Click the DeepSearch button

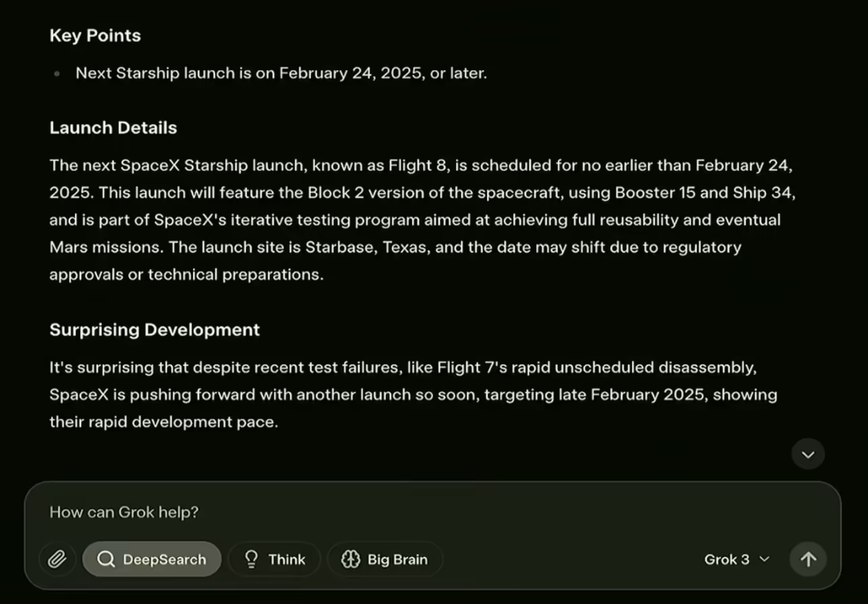[x=151, y=558]
